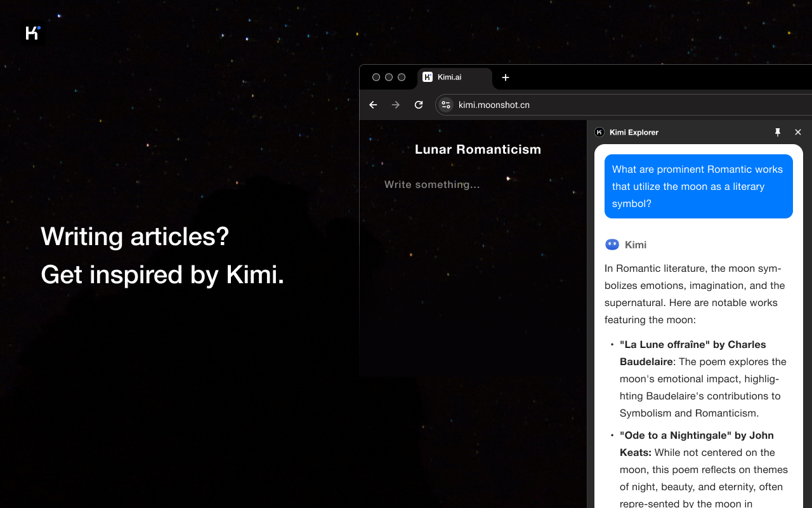Click the "Kimi Explorer" panel title
Image resolution: width=812 pixels, height=508 pixels.
[634, 132]
